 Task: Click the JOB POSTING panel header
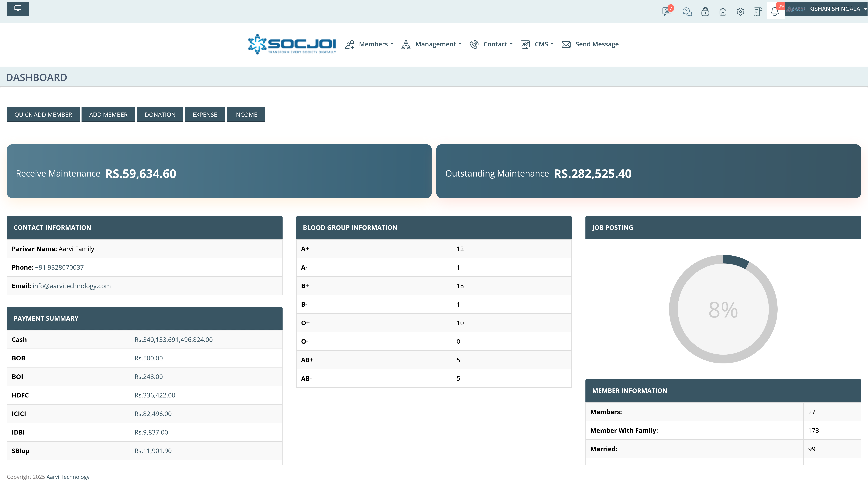723,228
